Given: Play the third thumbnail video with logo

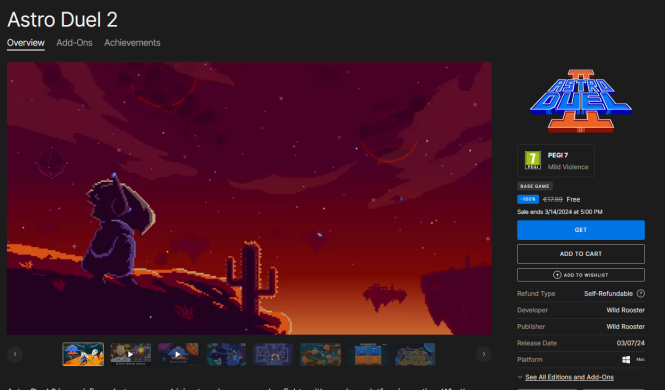Looking at the screenshot, I should (x=178, y=354).
